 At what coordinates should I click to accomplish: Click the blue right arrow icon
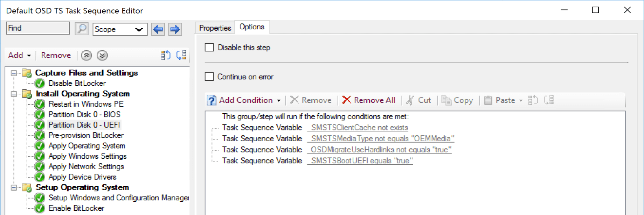click(175, 29)
